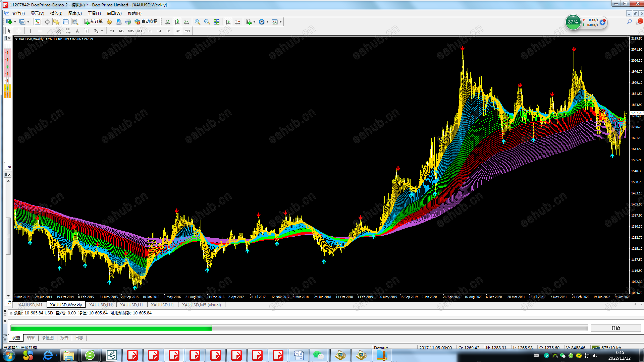Select the crosshair cursor tool
The height and width of the screenshot is (362, 644).
coord(19,31)
